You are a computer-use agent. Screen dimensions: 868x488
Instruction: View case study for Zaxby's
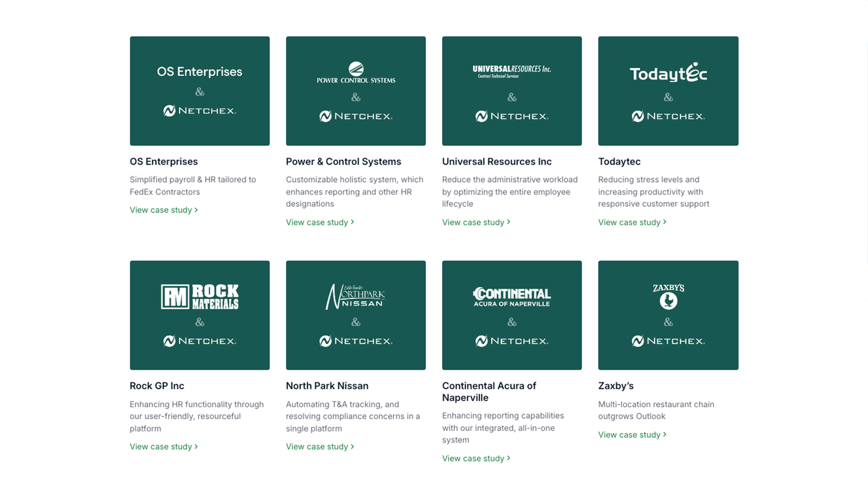tap(632, 435)
